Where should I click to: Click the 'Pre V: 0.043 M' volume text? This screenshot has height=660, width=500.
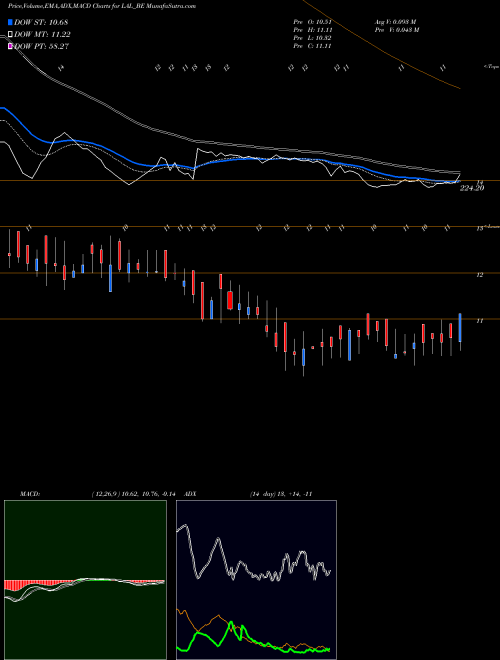[397, 30]
